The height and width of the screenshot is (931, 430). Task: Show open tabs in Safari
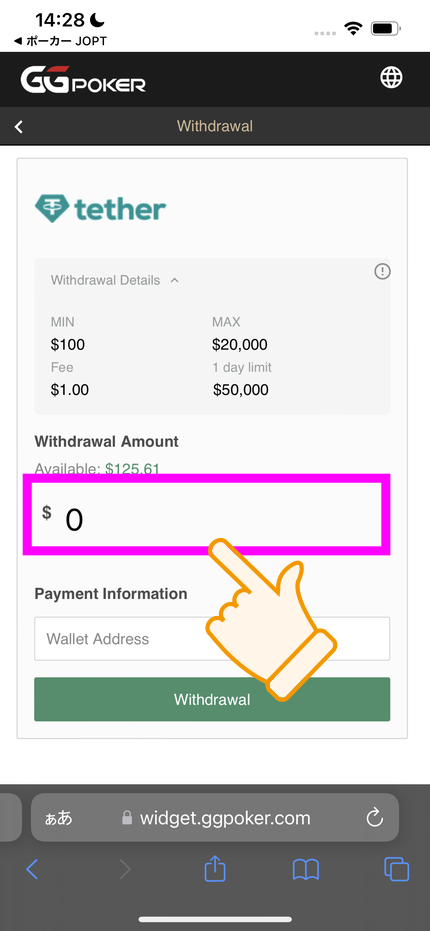(397, 869)
